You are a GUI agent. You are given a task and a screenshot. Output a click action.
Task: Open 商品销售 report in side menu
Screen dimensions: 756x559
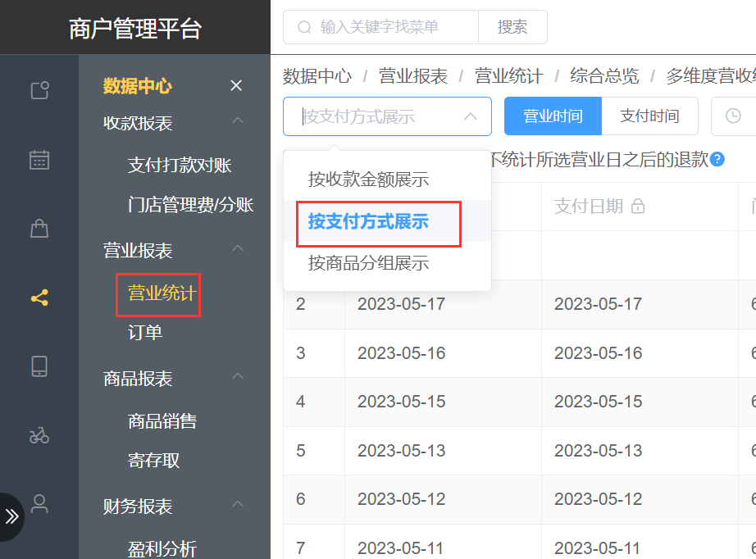pyautogui.click(x=162, y=421)
